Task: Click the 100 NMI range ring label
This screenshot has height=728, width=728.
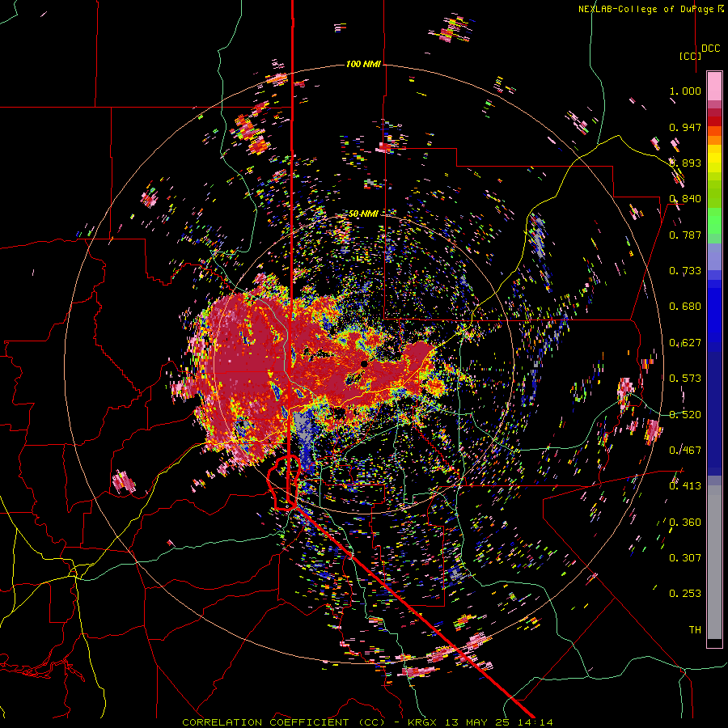Action: (363, 64)
